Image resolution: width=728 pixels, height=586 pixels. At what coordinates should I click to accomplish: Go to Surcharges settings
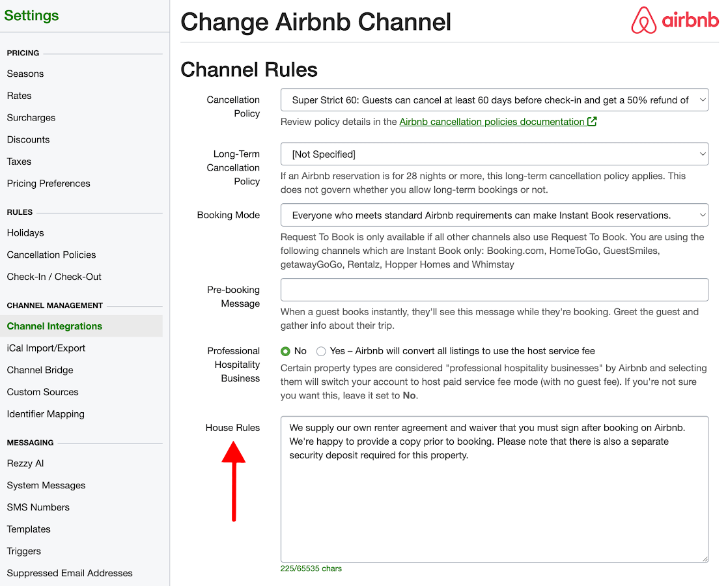[31, 117]
